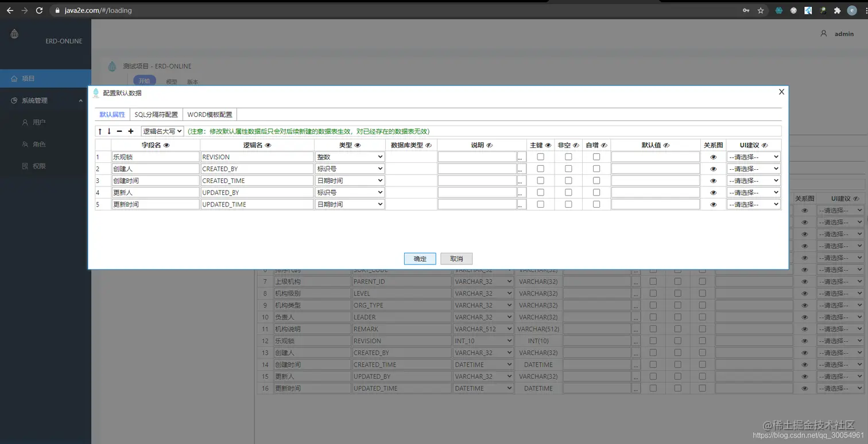Click default value input for UPDATED_BY row
Screen dimensions: 868x444
click(x=656, y=192)
